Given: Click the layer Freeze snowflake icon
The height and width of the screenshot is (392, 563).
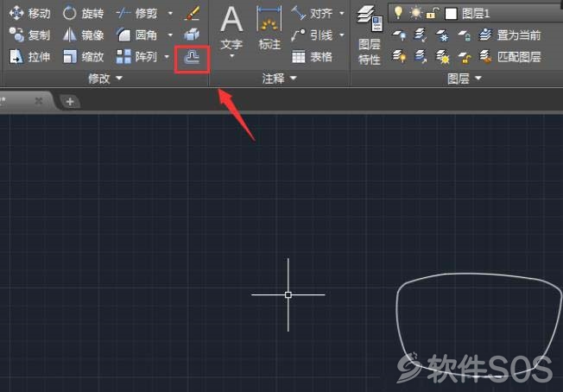Looking at the screenshot, I should click(442, 35).
